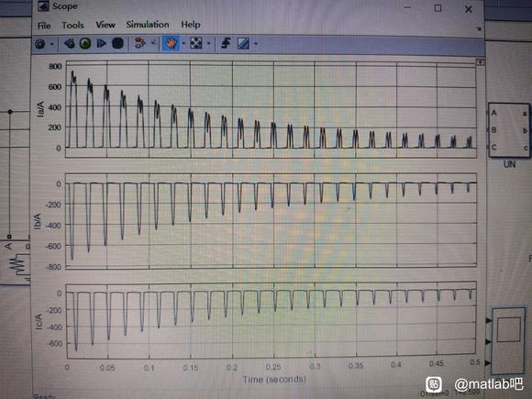The height and width of the screenshot is (399, 532).
Task: Maximize axes using small icon atop Ia plot
Action: pos(480,62)
